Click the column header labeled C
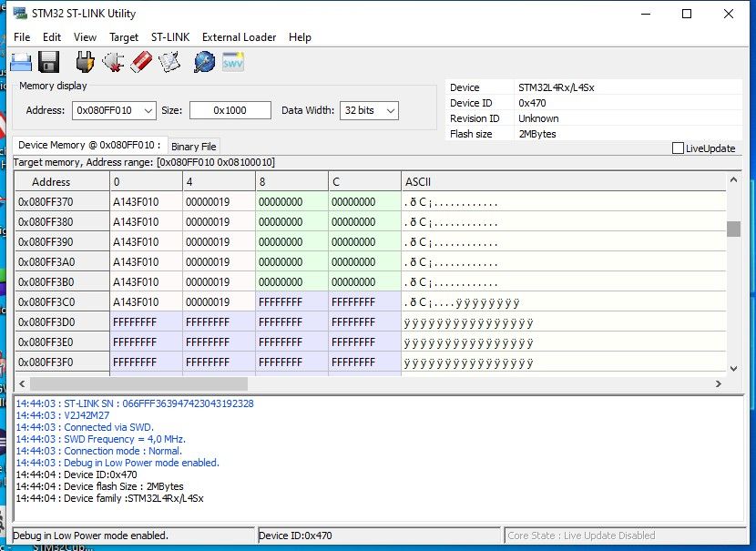The image size is (756, 551). click(x=364, y=182)
